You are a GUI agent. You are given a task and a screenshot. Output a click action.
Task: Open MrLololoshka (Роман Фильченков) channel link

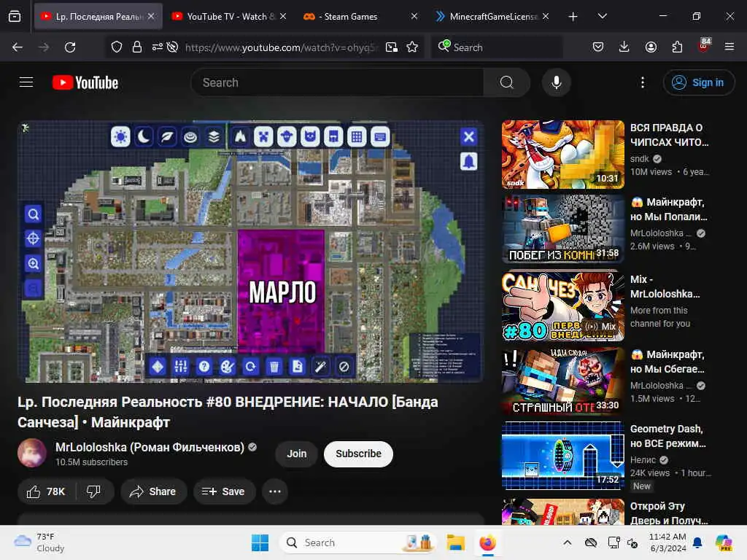150,447
